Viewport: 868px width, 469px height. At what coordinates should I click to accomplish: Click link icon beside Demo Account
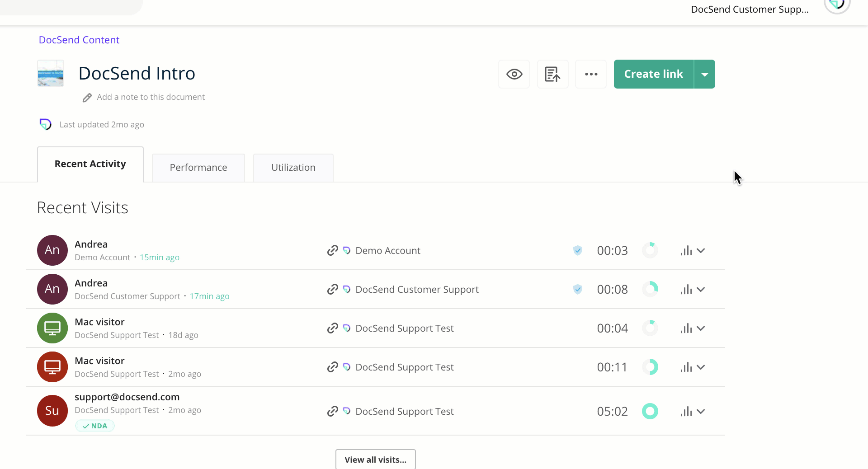333,250
